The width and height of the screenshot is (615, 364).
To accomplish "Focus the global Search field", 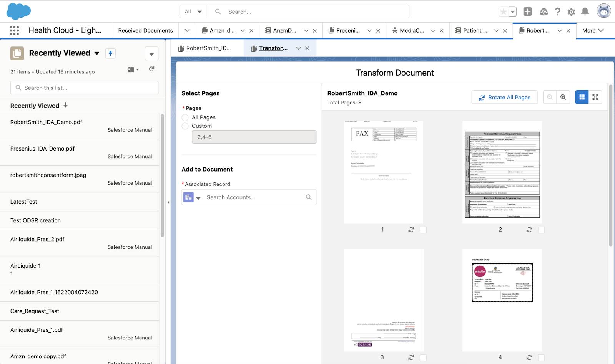I will coord(308,12).
